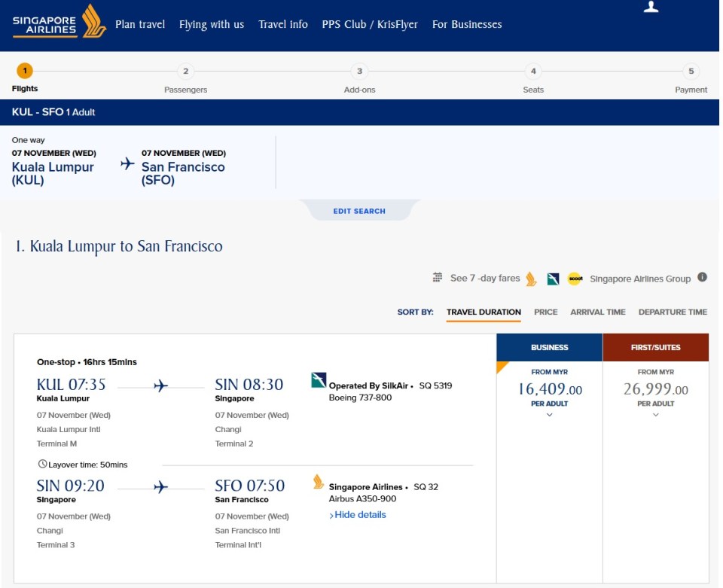
Task: Collapse flight info with Hide details
Action: (x=357, y=515)
